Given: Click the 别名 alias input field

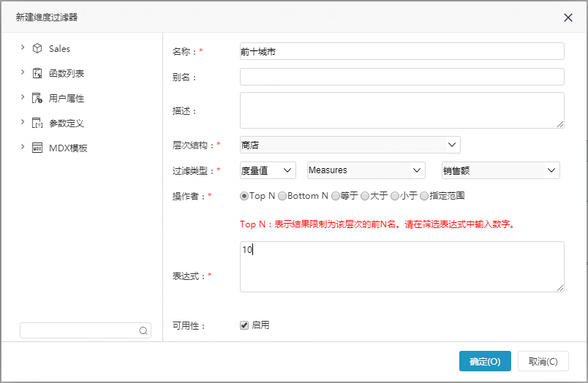Looking at the screenshot, I should [402, 77].
